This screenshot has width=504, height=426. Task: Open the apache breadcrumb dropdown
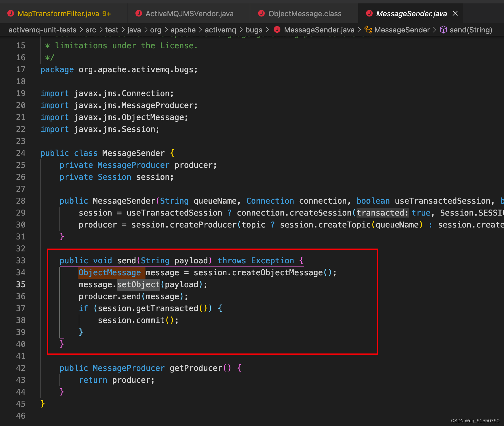click(183, 30)
